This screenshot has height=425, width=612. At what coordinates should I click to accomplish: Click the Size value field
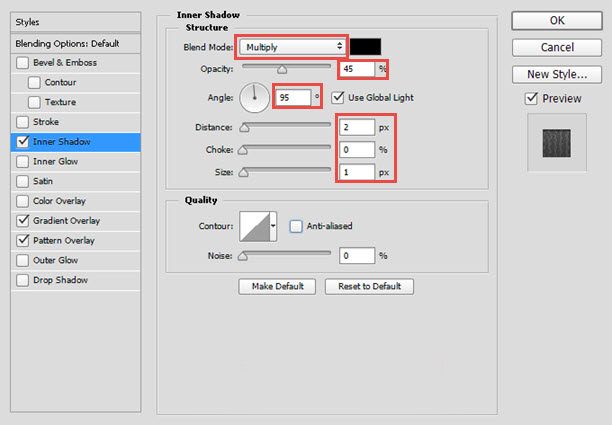click(357, 172)
